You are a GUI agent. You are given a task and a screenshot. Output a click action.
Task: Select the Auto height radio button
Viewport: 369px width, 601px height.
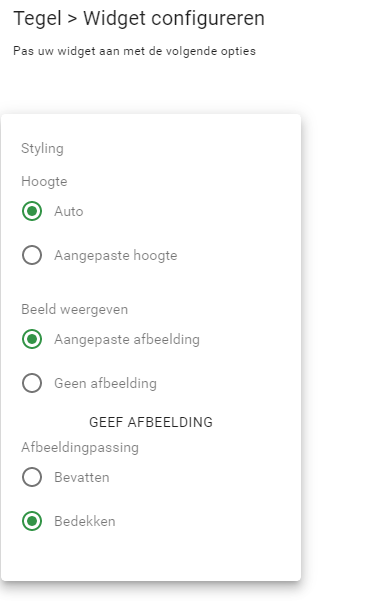pyautogui.click(x=32, y=211)
